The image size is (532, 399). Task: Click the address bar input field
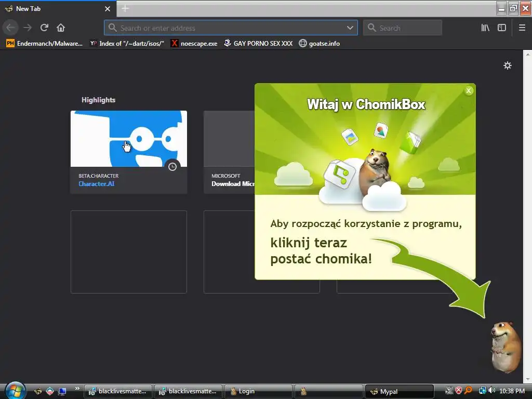tap(231, 28)
